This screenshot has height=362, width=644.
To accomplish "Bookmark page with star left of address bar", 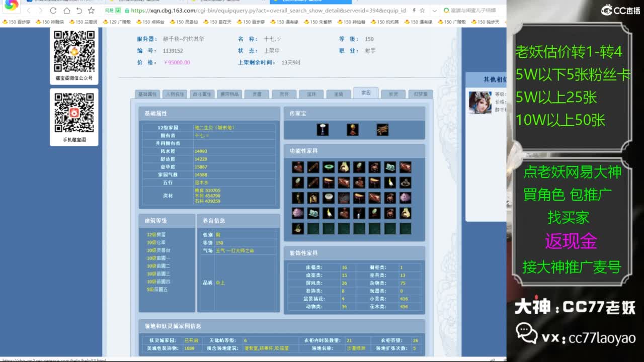I will 91,10.
